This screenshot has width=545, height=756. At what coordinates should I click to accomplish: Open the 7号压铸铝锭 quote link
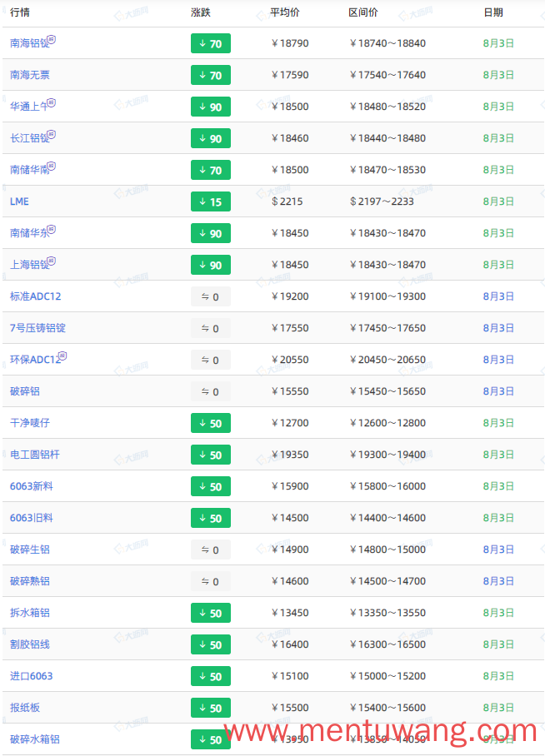[x=37, y=328]
